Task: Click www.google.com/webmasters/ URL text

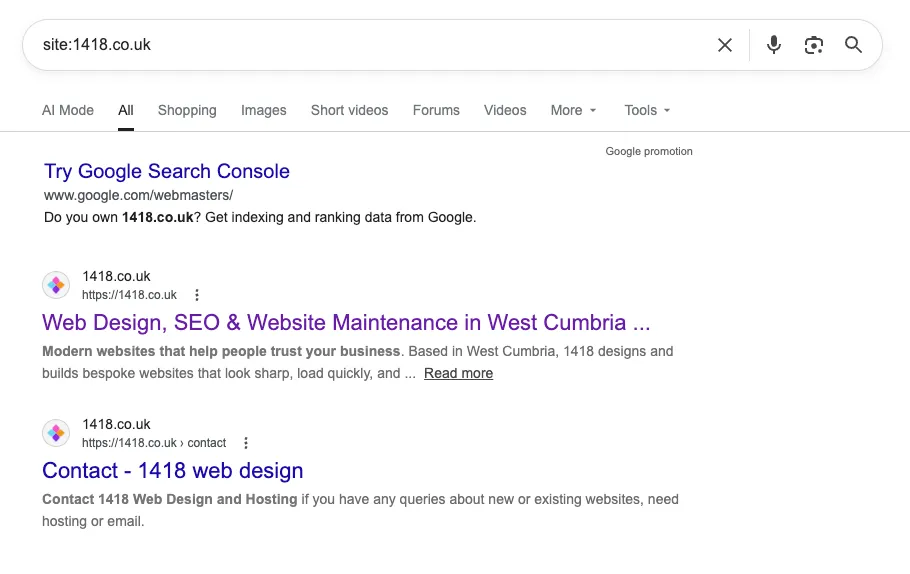Action: [138, 196]
